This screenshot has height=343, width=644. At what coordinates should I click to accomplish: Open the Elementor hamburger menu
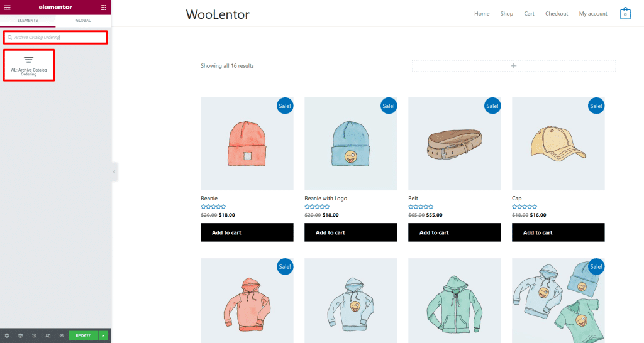8,8
